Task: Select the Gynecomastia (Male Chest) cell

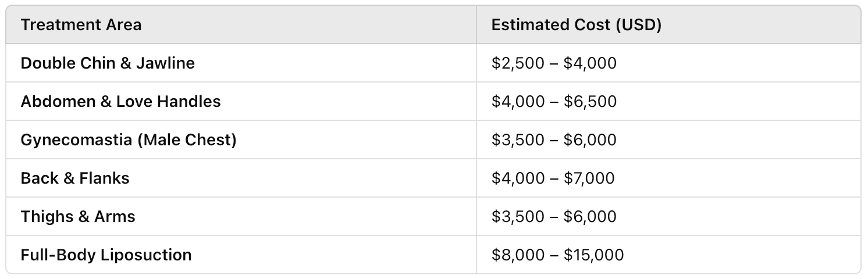Action: tap(241, 139)
